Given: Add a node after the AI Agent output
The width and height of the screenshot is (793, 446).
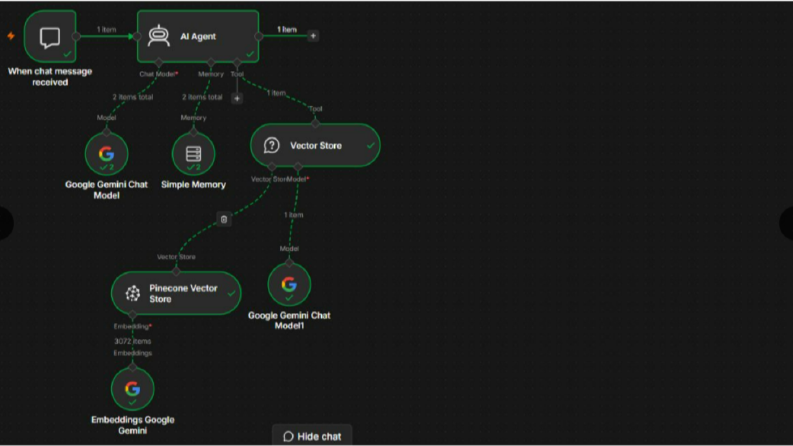Looking at the screenshot, I should (313, 36).
